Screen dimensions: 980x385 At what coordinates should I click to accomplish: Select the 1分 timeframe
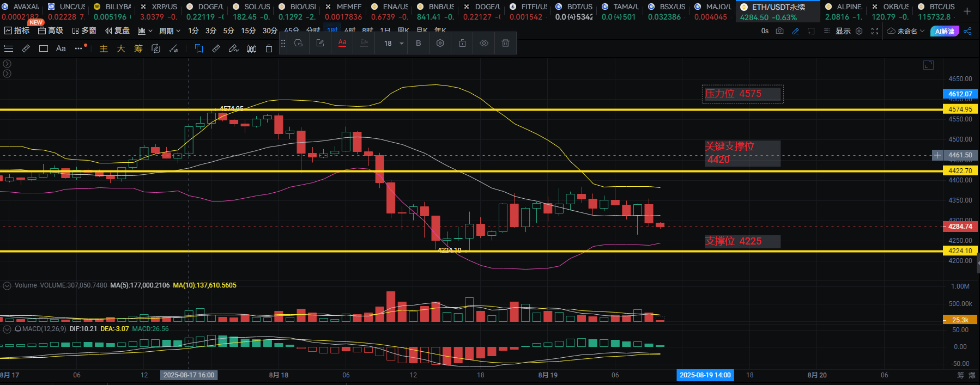193,31
